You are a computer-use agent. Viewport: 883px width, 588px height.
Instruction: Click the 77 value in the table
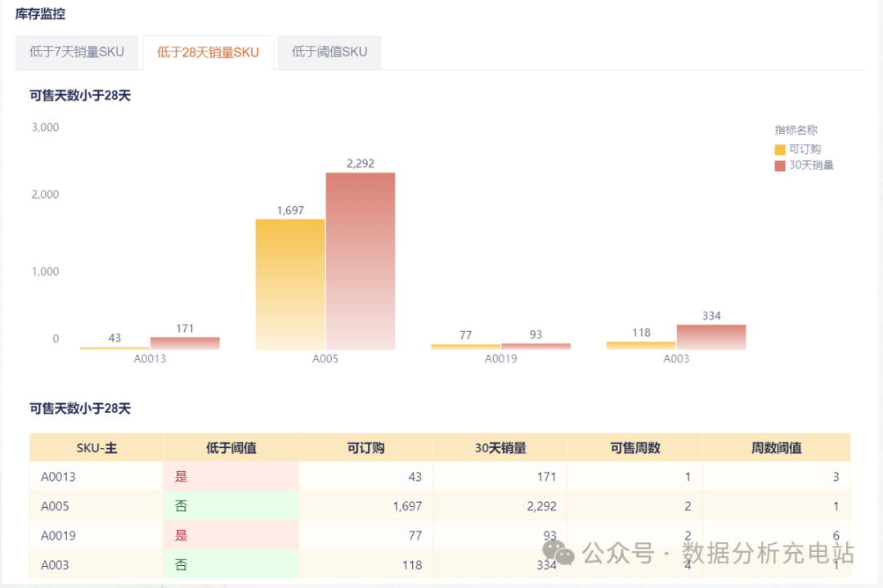(x=415, y=536)
